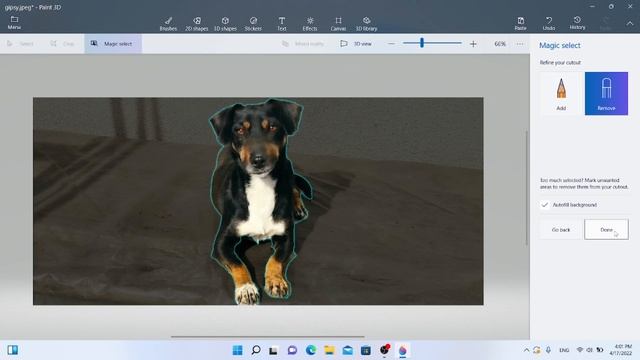
Task: Click the Done button
Action: [x=606, y=230]
